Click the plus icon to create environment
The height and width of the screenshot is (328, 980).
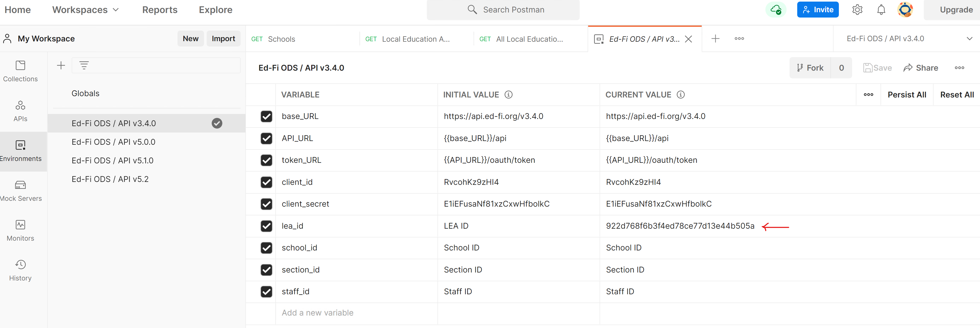click(x=61, y=66)
